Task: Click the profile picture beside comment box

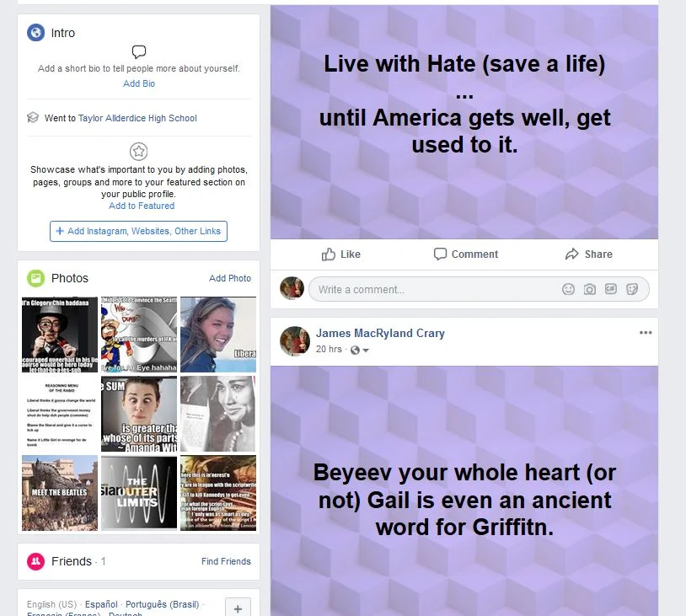Action: (292, 288)
